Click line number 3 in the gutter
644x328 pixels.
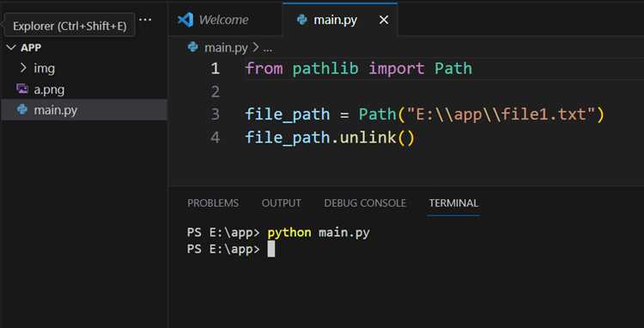215,114
